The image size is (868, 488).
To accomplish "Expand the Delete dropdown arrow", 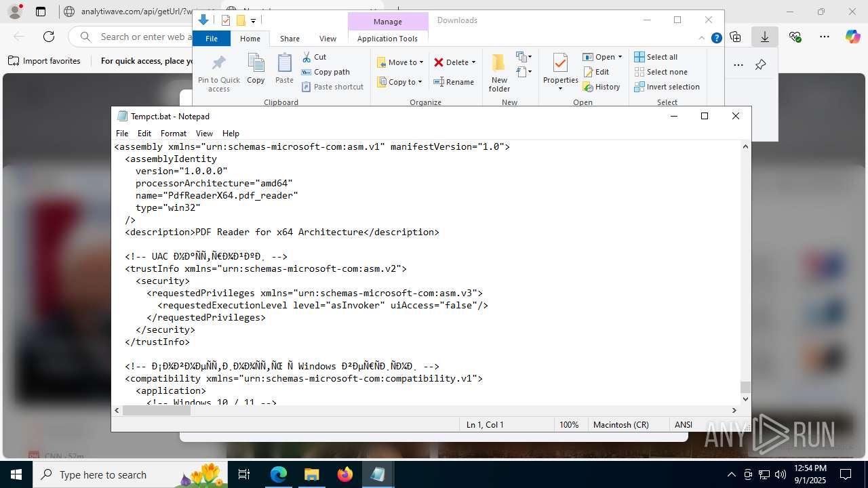I will [x=473, y=62].
